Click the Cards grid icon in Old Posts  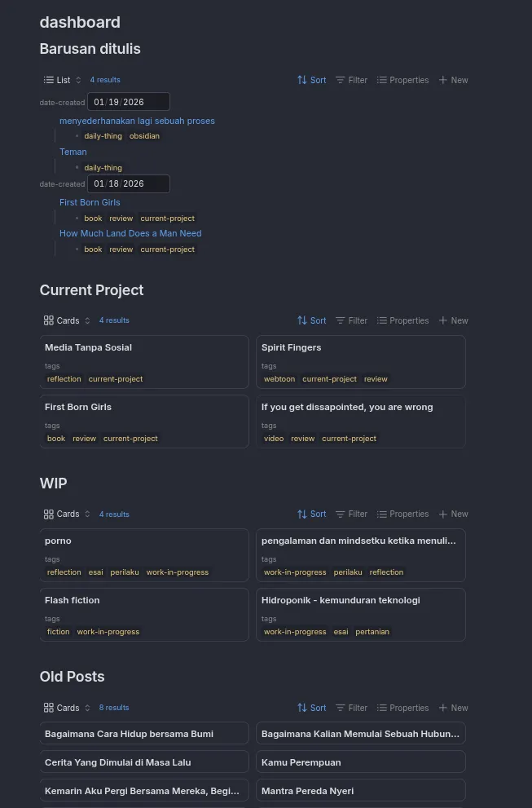[x=48, y=708]
